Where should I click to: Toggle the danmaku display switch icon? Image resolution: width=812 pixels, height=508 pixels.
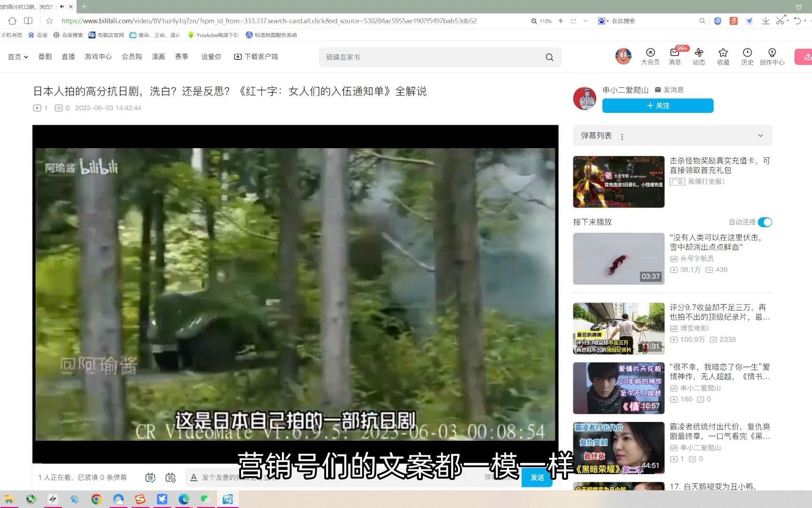(x=150, y=477)
